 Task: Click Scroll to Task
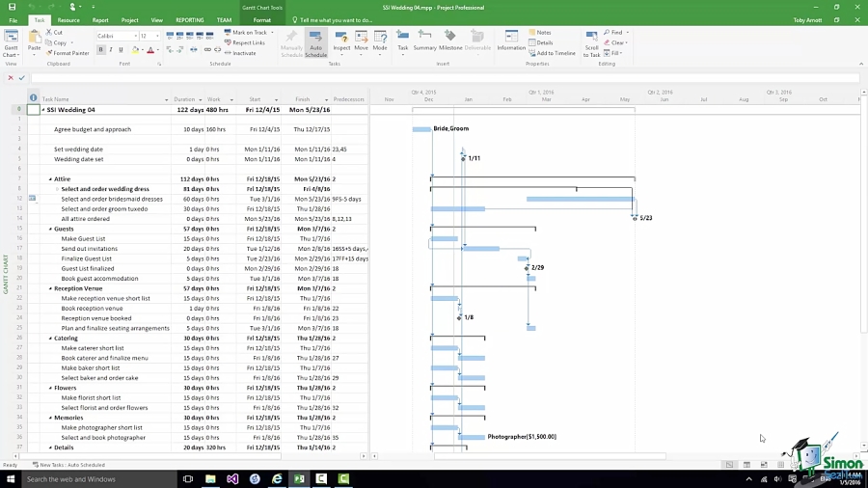click(x=591, y=44)
